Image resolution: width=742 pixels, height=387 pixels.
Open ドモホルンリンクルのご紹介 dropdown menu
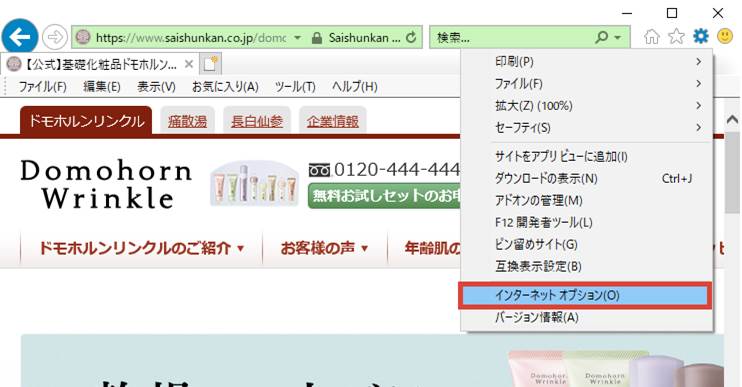tap(141, 248)
